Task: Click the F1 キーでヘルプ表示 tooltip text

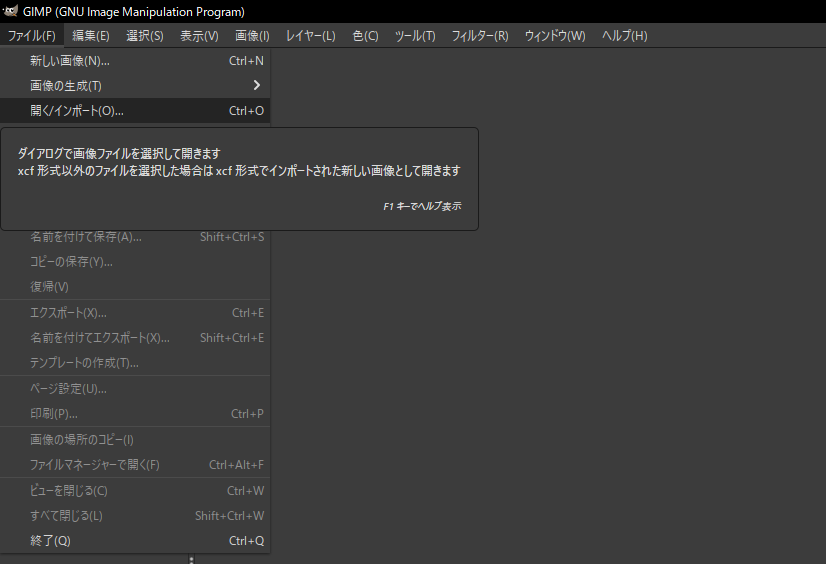Action: click(422, 206)
